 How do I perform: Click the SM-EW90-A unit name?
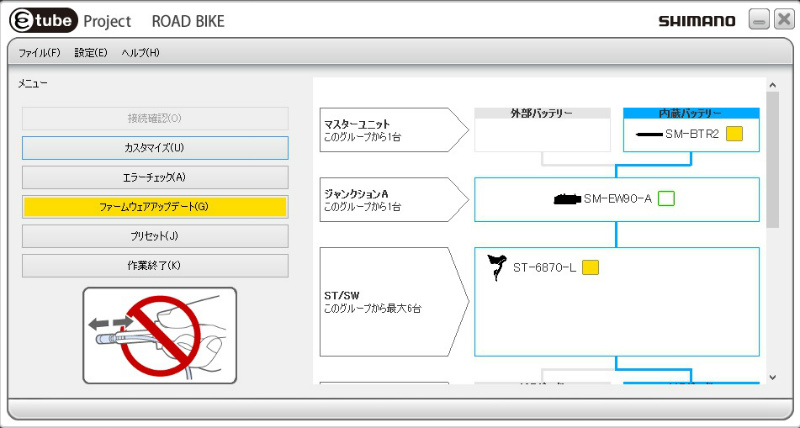pos(618,199)
